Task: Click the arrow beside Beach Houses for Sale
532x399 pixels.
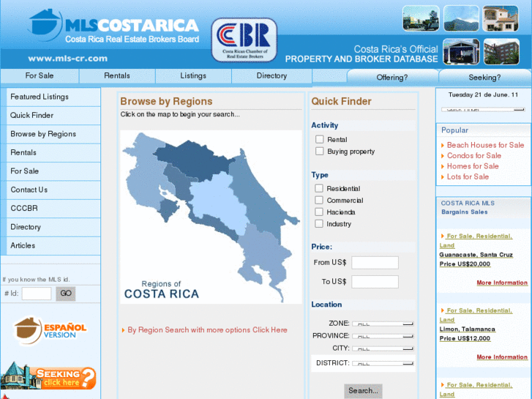Action: [443, 146]
